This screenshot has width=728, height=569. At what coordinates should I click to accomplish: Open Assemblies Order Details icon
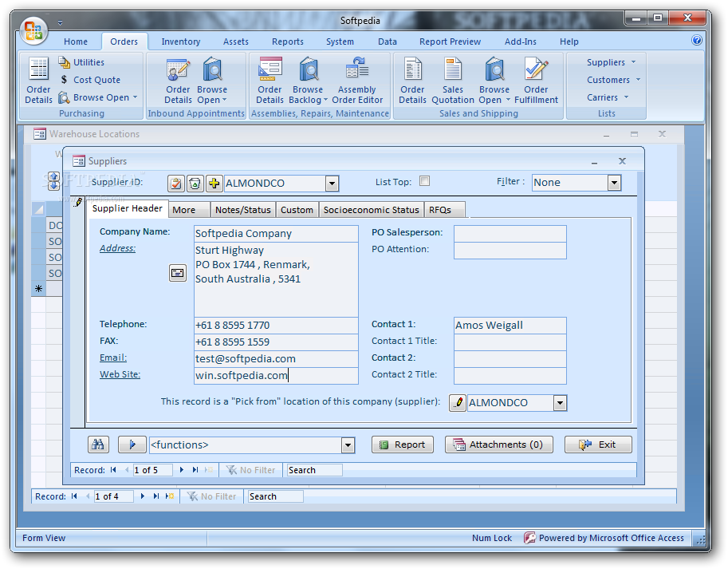click(270, 81)
